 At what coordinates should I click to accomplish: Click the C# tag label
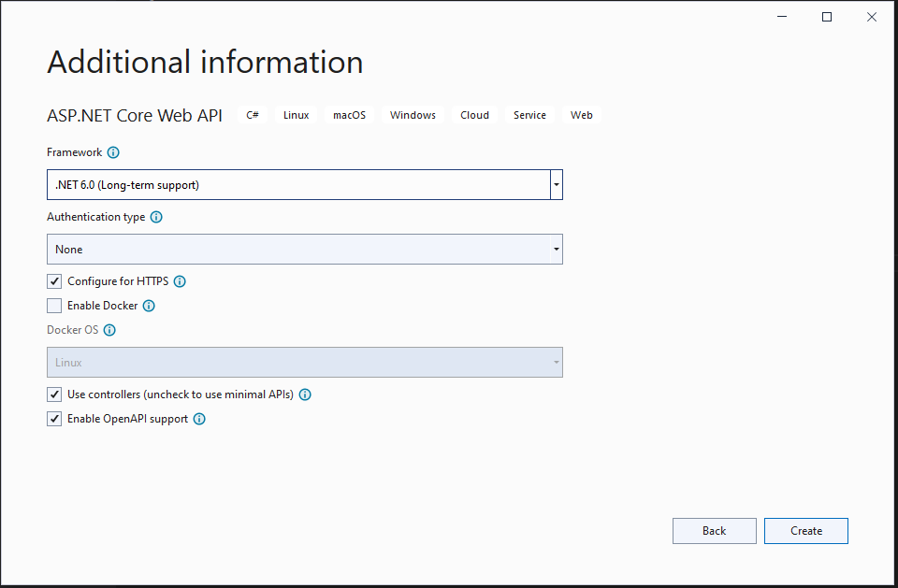[253, 115]
